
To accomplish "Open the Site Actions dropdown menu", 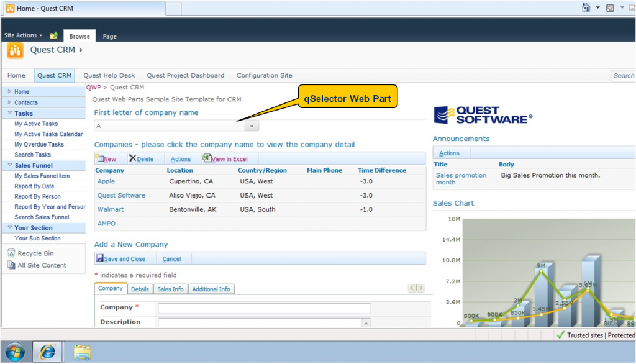I will pyautogui.click(x=23, y=35).
